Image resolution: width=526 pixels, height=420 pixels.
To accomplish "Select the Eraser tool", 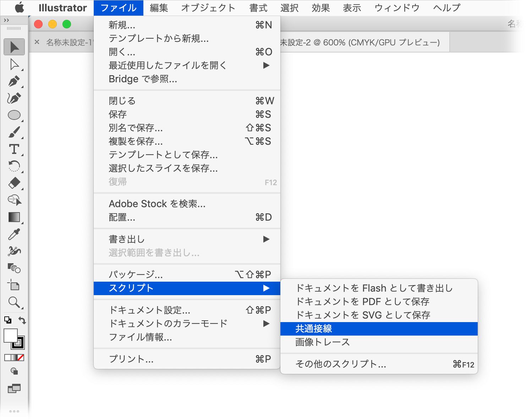I will point(14,183).
